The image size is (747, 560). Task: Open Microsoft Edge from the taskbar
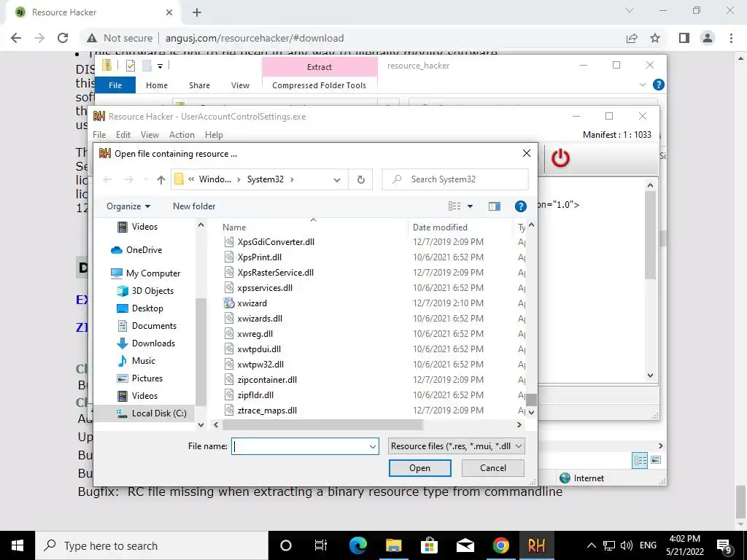pyautogui.click(x=358, y=545)
